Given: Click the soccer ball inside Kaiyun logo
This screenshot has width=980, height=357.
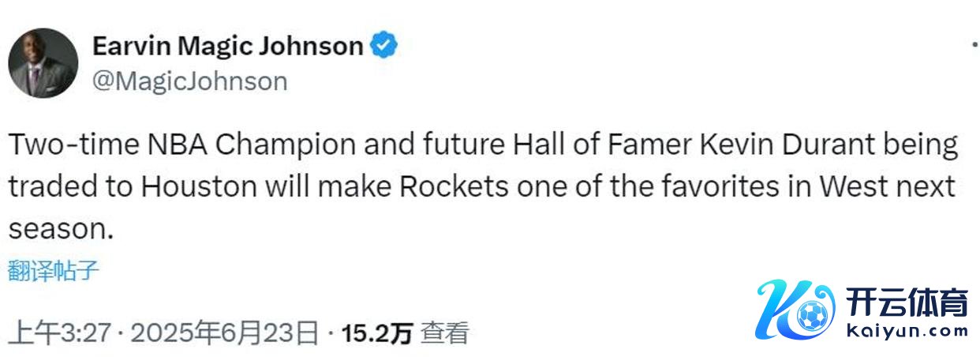Looking at the screenshot, I should (x=811, y=318).
